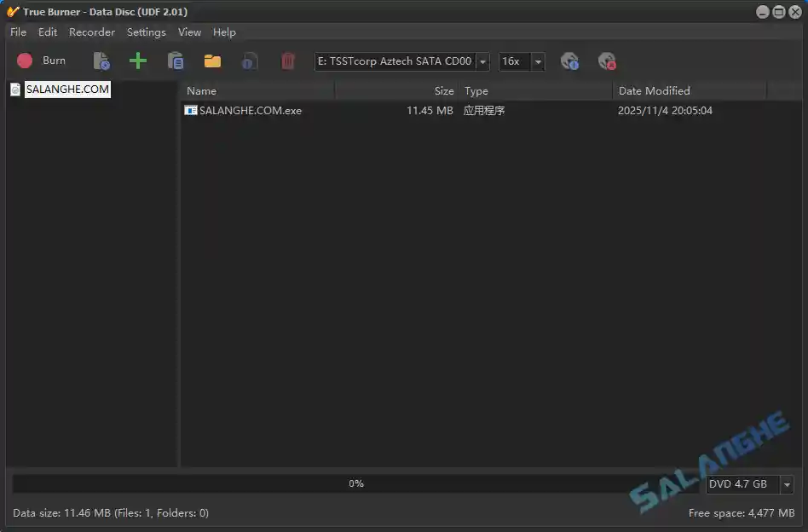
Task: Open the 16x burn speed dropdown
Action: point(538,61)
